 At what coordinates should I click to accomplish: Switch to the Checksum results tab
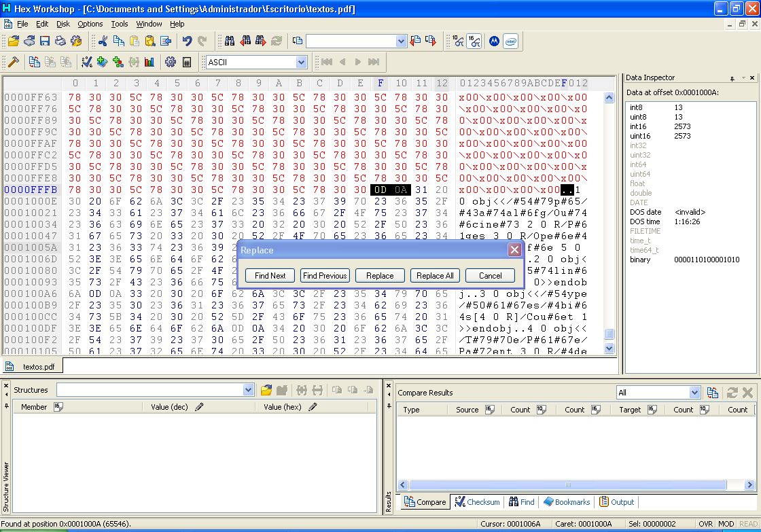(x=477, y=502)
